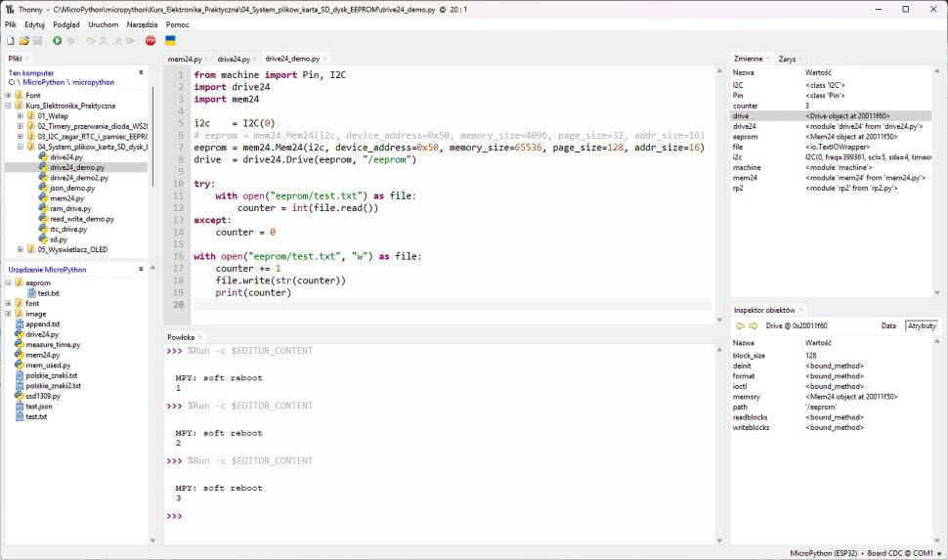
Task: Click the Ukraine flag toolbar icon
Action: tap(170, 41)
